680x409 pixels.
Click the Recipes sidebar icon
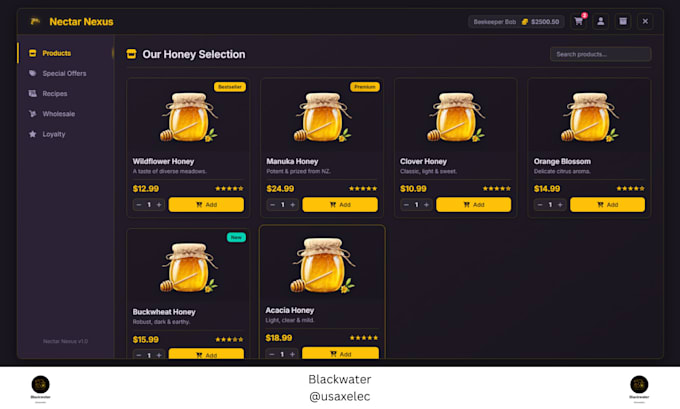click(33, 93)
